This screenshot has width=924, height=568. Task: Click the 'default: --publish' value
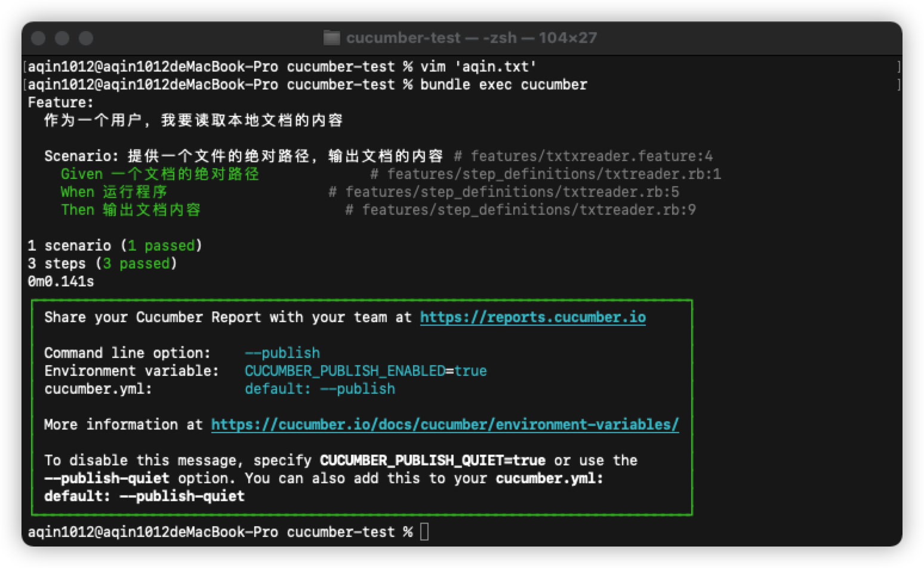point(320,389)
